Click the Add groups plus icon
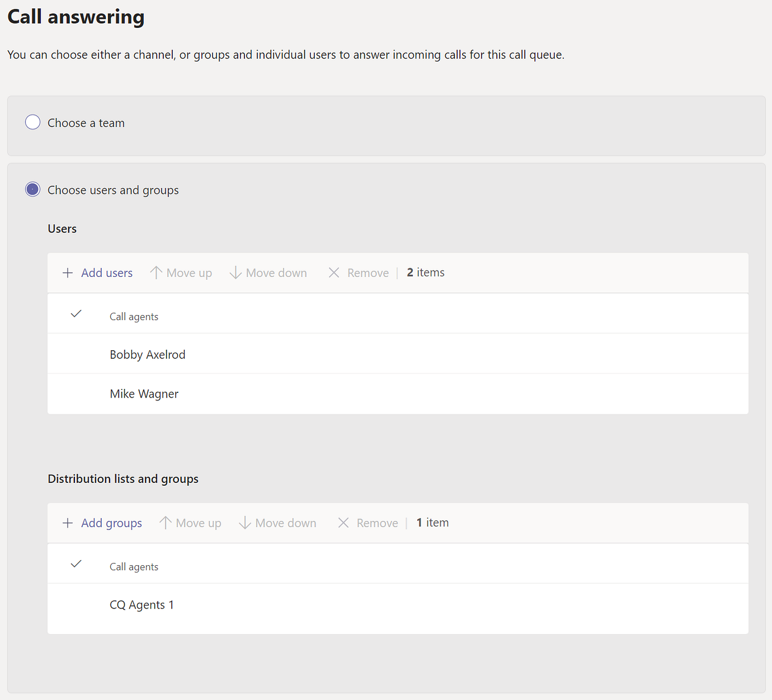This screenshot has width=772, height=700. pos(68,523)
